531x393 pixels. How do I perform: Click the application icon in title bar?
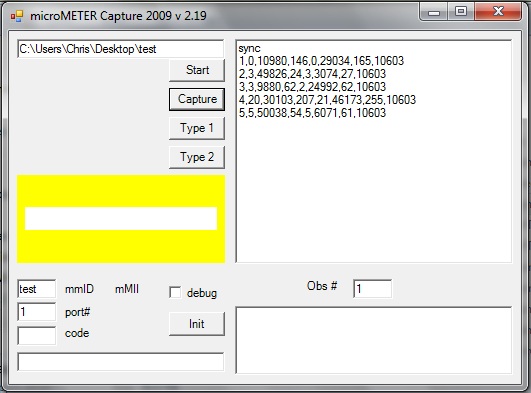(17, 16)
